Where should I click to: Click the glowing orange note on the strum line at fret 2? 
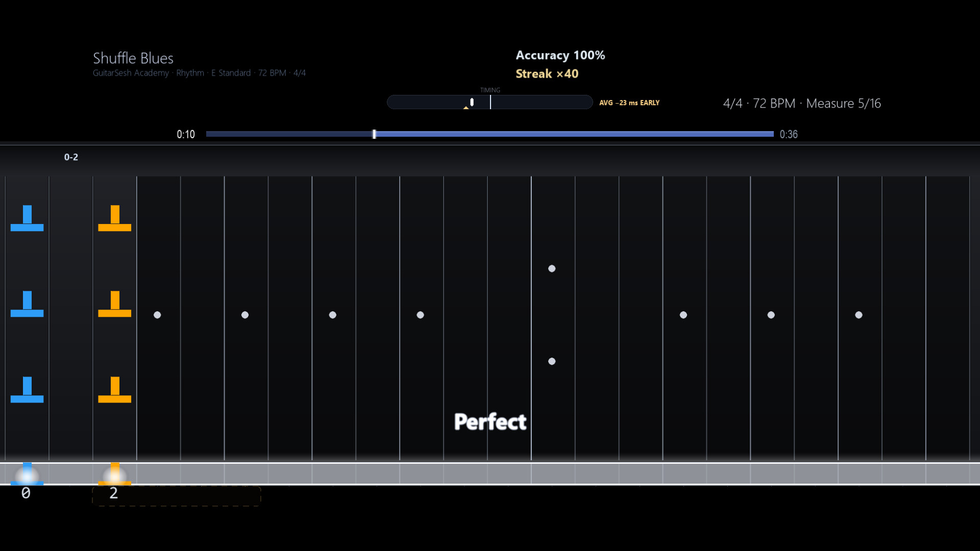coord(115,474)
